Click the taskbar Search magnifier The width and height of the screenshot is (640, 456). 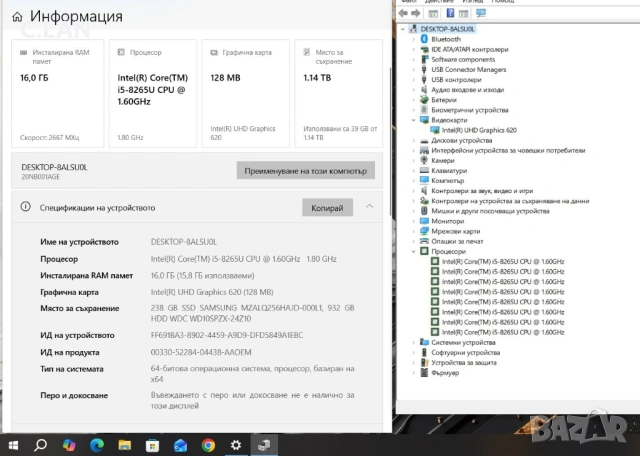coord(40,445)
